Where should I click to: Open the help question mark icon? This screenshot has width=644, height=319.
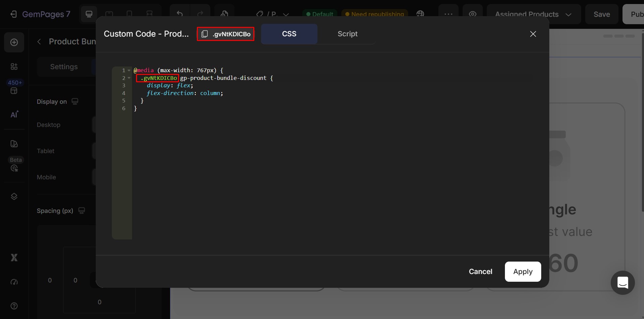click(14, 306)
